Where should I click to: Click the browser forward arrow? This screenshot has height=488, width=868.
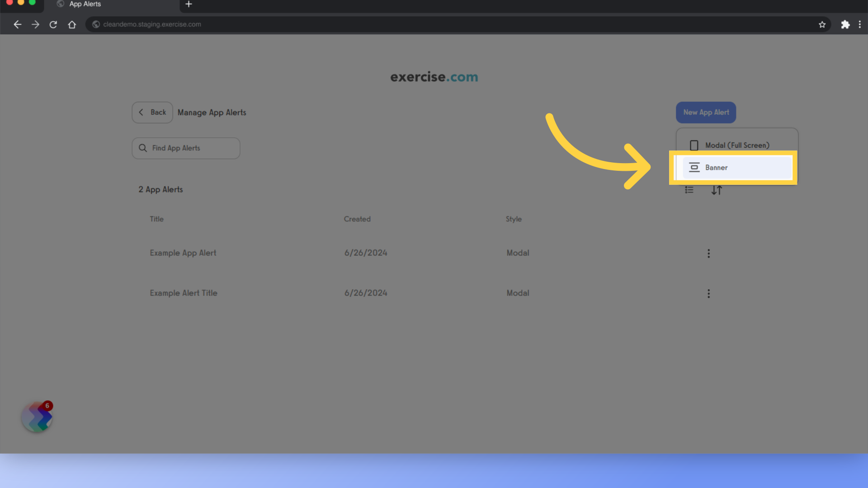pyautogui.click(x=35, y=24)
